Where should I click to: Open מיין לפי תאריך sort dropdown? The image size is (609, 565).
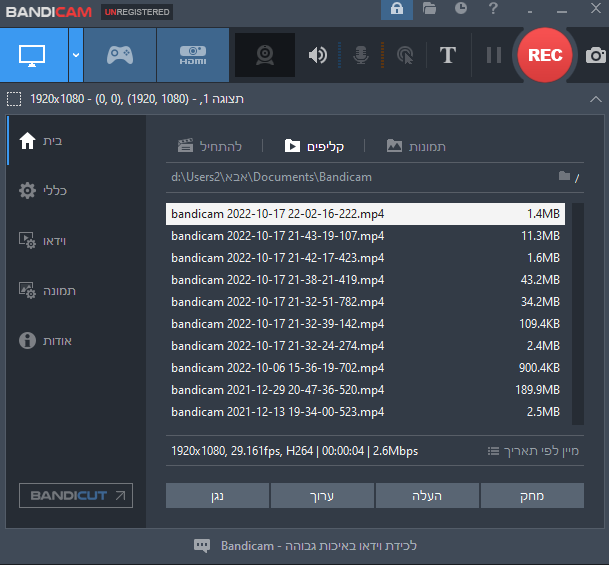coord(533,451)
